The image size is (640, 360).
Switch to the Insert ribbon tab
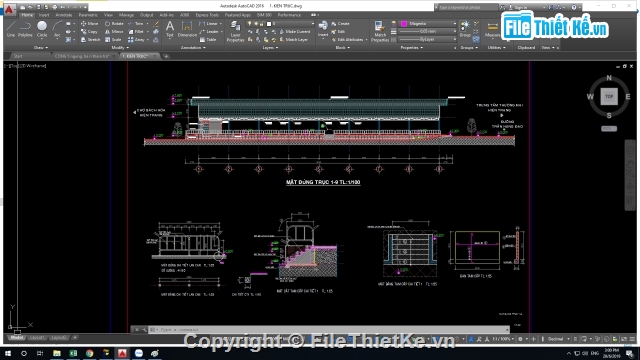click(44, 15)
